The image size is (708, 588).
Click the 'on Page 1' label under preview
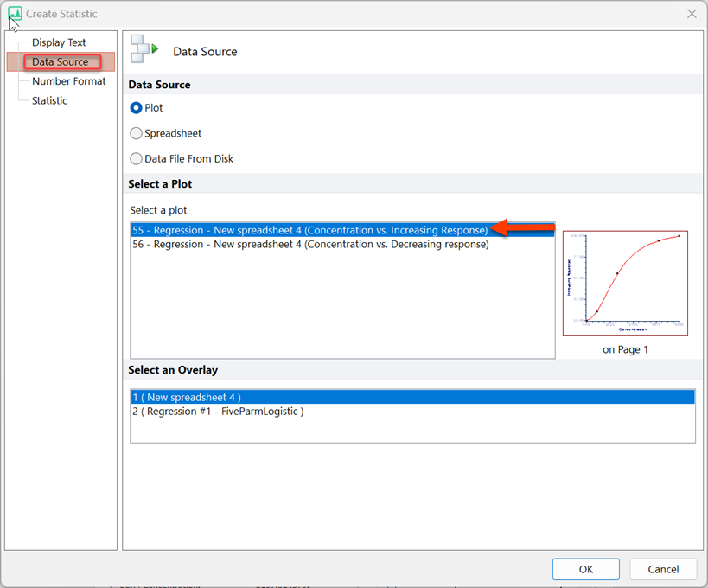click(x=625, y=349)
